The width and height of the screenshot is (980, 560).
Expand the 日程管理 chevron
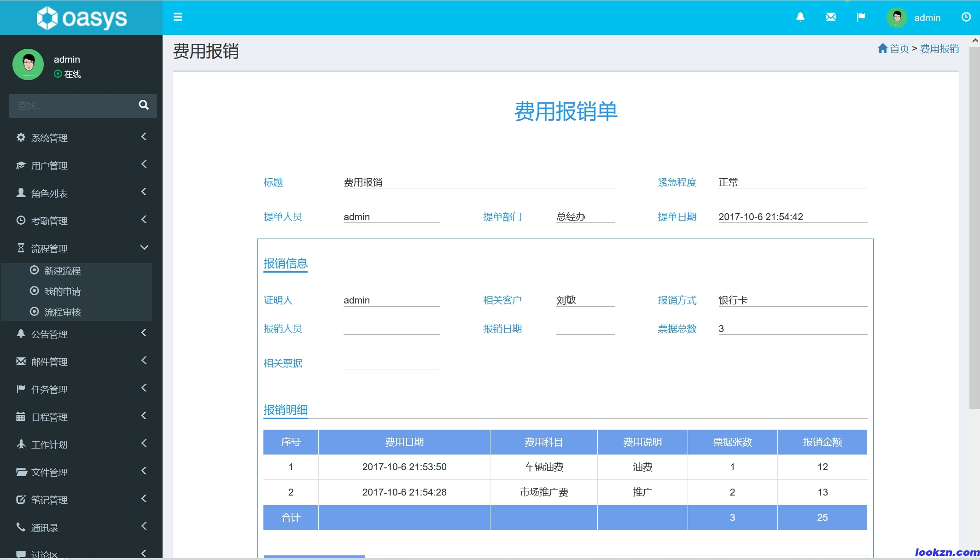pyautogui.click(x=144, y=416)
